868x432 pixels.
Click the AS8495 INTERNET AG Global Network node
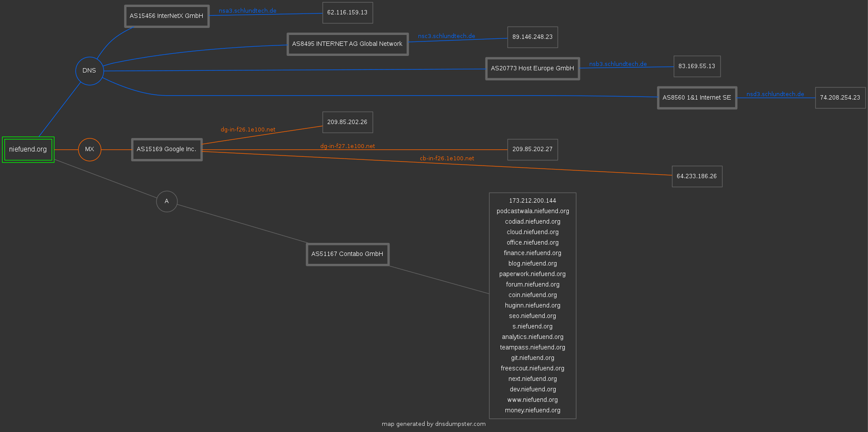pos(348,44)
